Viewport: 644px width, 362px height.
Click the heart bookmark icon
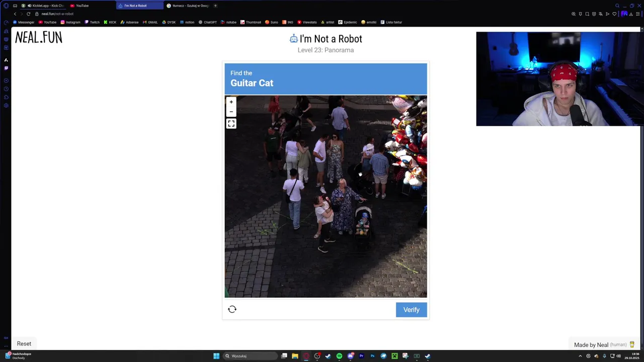point(614,14)
